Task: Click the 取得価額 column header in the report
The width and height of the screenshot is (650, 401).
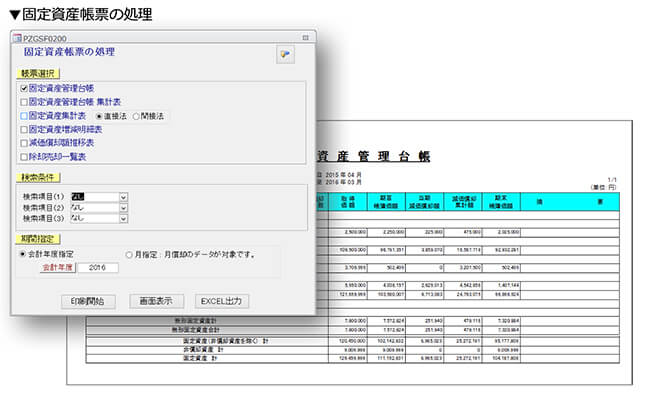Action: [x=348, y=202]
